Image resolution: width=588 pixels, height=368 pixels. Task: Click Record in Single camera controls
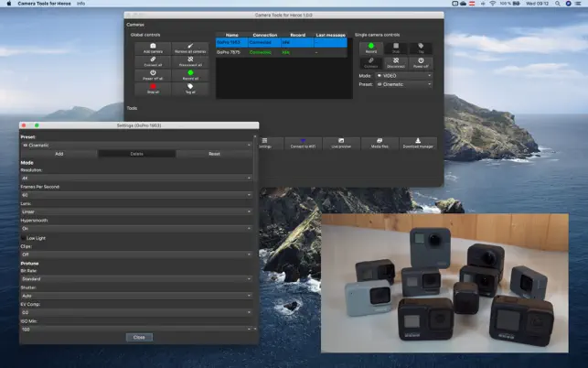tap(371, 49)
